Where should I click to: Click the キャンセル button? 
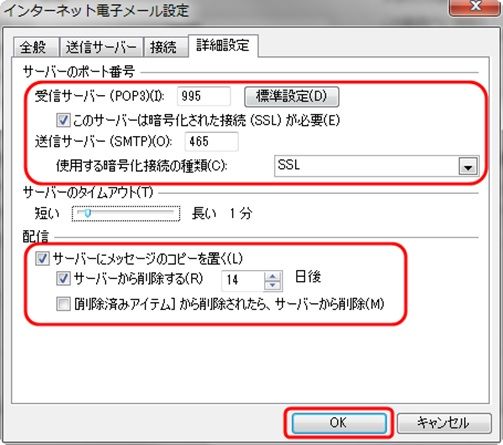pos(444,423)
